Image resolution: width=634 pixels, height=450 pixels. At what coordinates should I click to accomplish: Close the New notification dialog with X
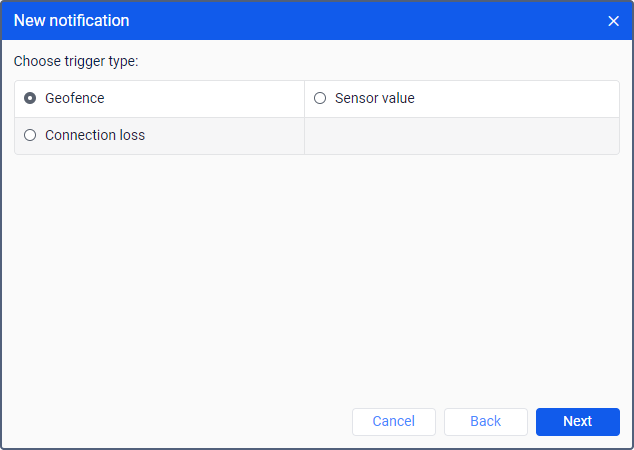point(614,21)
